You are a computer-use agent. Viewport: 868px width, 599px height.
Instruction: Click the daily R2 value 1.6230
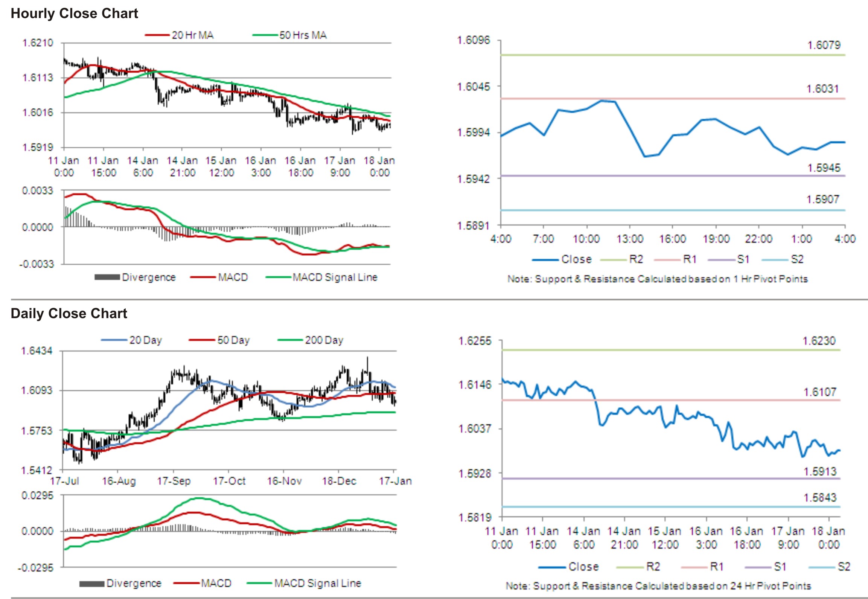tap(819, 341)
